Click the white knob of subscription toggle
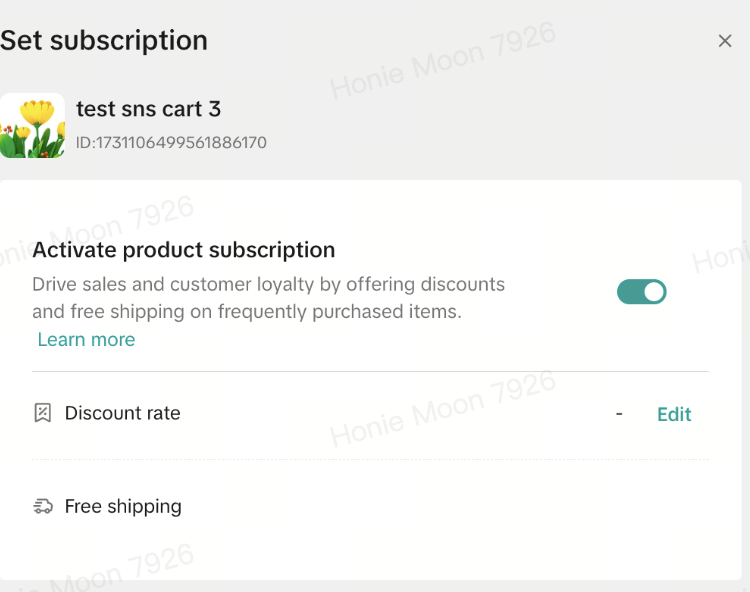The width and height of the screenshot is (750, 592). tap(653, 292)
